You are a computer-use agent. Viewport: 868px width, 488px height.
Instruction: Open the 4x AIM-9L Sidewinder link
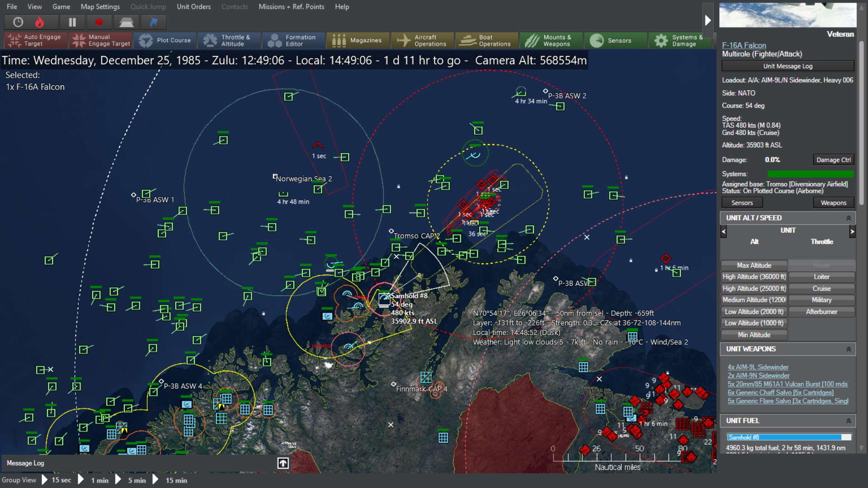click(x=758, y=367)
